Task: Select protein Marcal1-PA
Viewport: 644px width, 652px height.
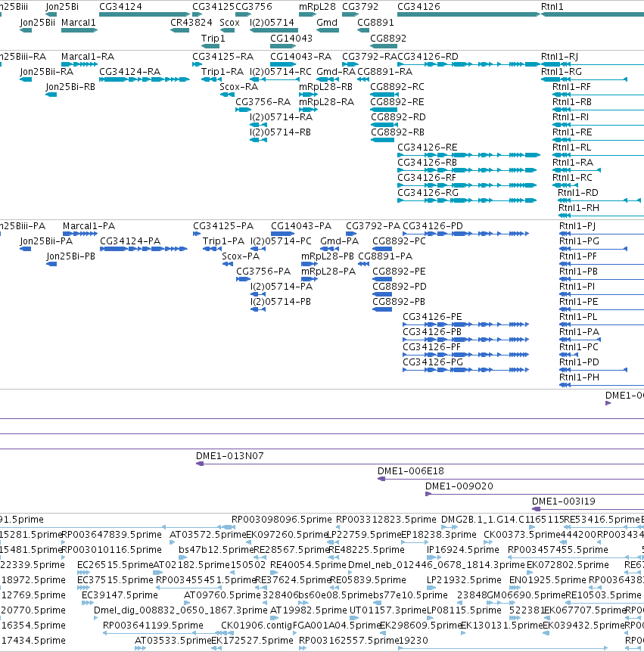Action: click(89, 226)
